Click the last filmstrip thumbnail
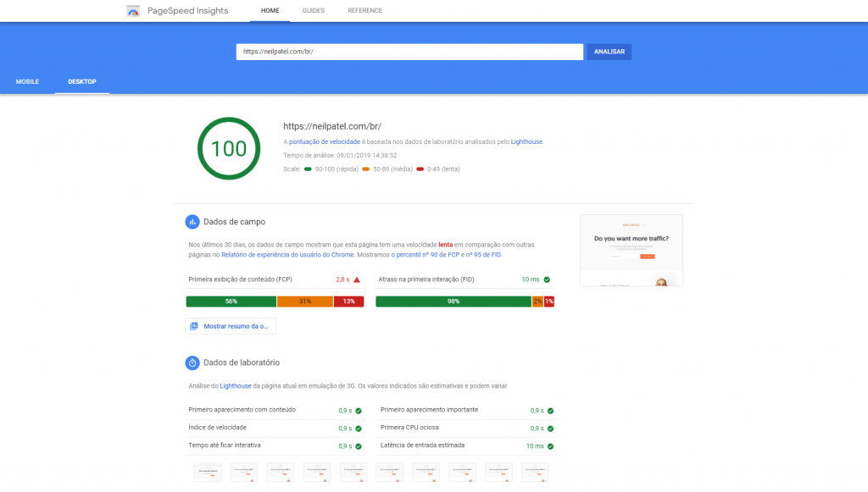The image size is (868, 492). coord(535,473)
